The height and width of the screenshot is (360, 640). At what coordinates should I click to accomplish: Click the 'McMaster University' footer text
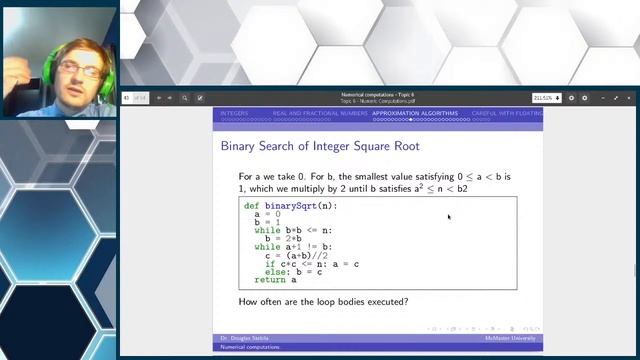pos(510,338)
